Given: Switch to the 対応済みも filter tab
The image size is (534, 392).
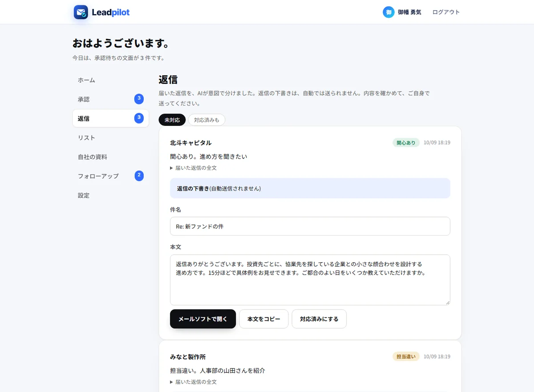Looking at the screenshot, I should pos(206,120).
